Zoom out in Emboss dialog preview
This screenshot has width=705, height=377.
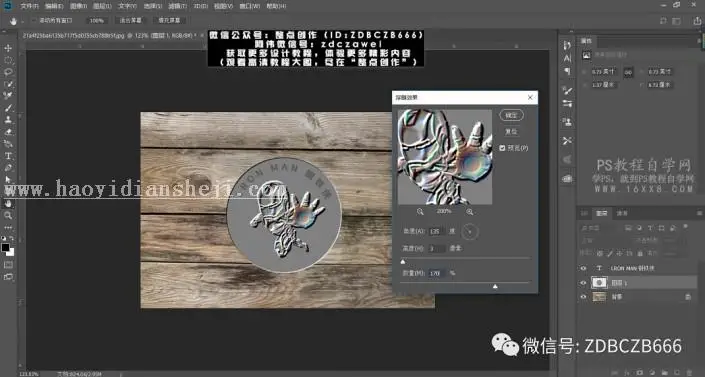tap(420, 211)
